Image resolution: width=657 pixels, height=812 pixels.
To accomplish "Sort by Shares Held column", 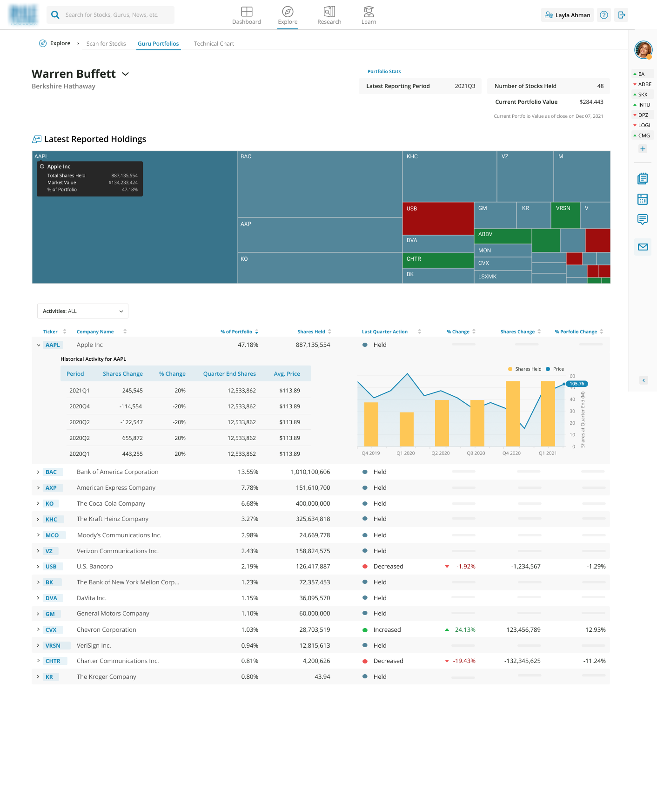I will point(329,332).
